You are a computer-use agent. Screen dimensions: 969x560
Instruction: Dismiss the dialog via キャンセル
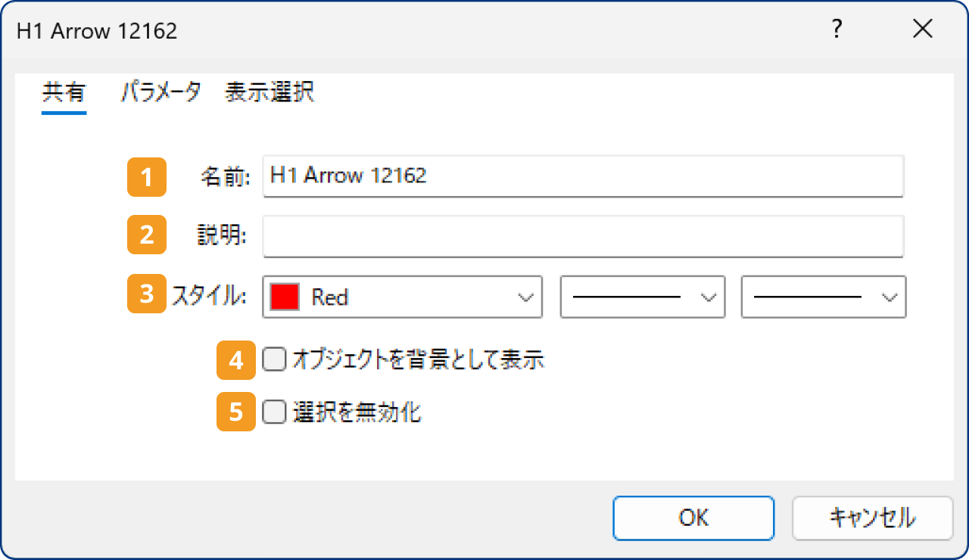pos(872,518)
